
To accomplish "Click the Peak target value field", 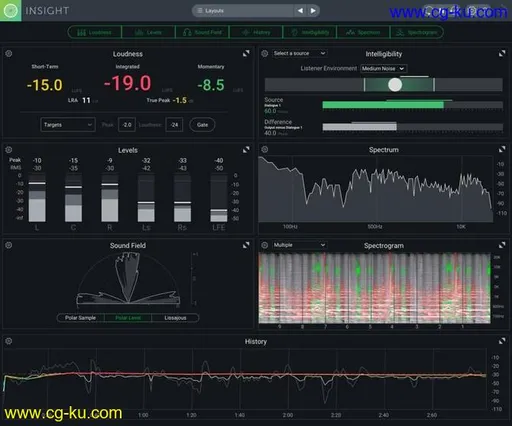I will [x=127, y=125].
